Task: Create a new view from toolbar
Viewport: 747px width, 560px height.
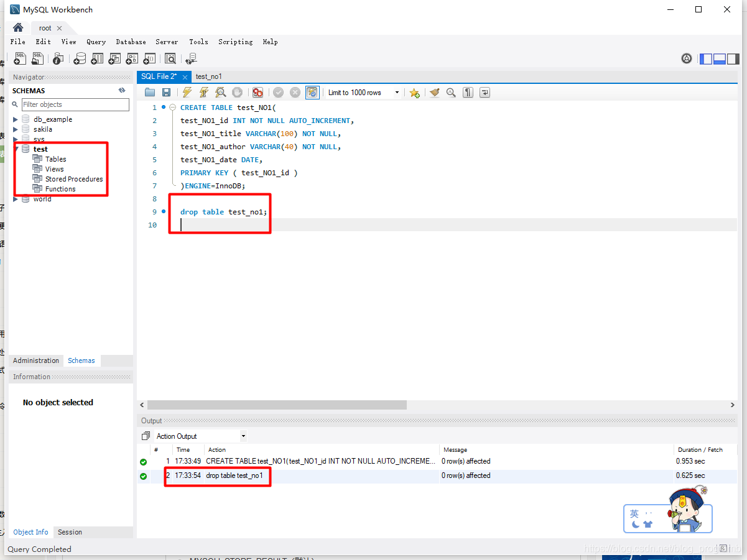Action: coord(114,58)
